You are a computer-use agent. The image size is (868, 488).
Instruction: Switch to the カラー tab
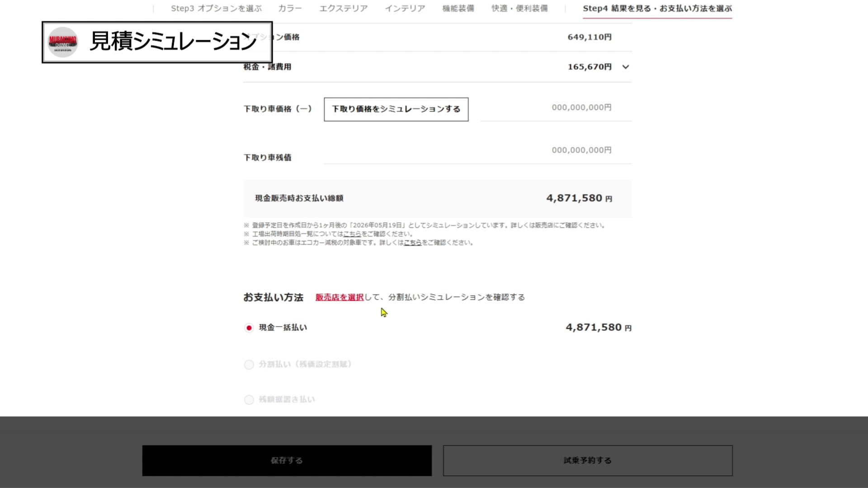click(290, 9)
